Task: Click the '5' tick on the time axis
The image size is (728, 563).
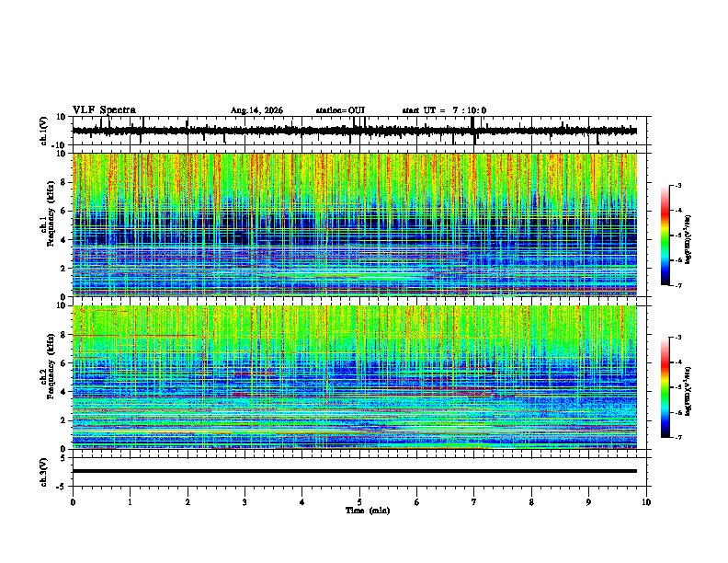Action: (359, 502)
